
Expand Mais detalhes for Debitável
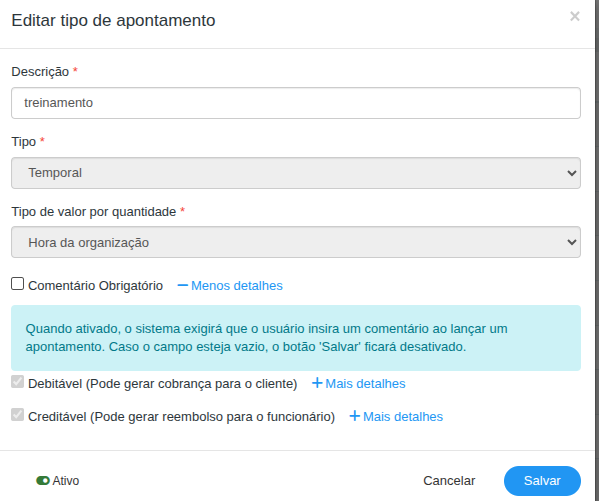point(359,383)
